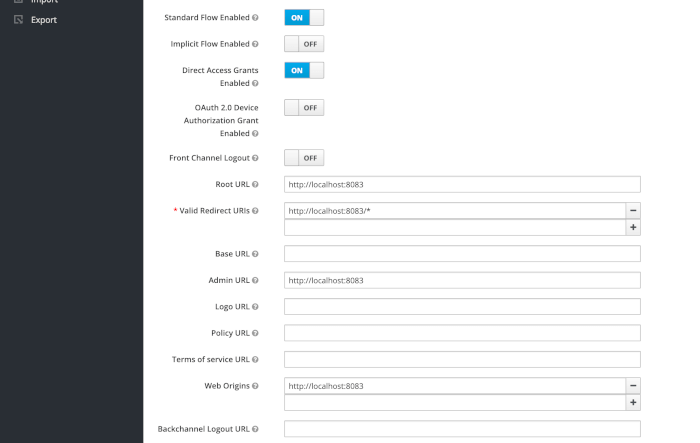Open help tooltip for Standard Flow Enabled
The width and height of the screenshot is (700, 443).
[x=255, y=17]
